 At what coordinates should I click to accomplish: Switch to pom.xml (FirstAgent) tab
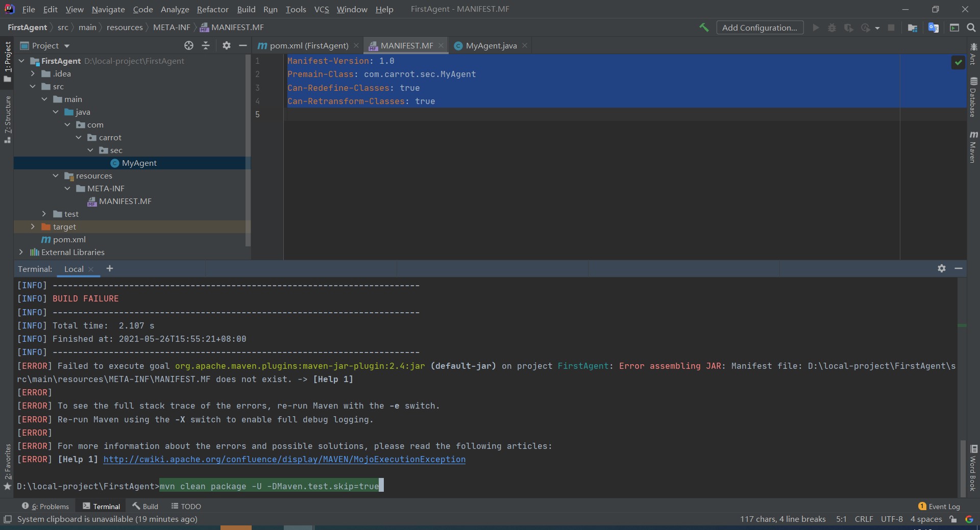coord(309,45)
